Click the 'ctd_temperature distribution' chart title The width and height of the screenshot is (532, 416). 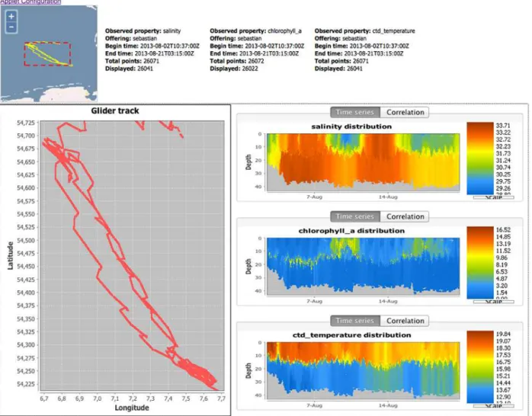351,335
